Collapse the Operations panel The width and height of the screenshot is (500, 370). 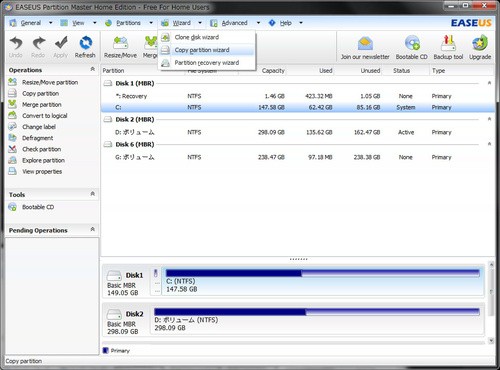(93, 69)
